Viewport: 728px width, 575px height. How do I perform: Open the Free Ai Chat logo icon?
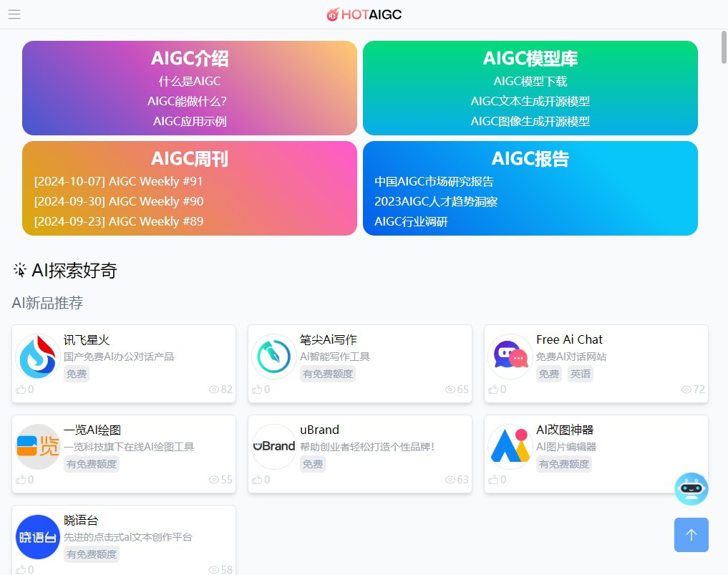click(510, 357)
